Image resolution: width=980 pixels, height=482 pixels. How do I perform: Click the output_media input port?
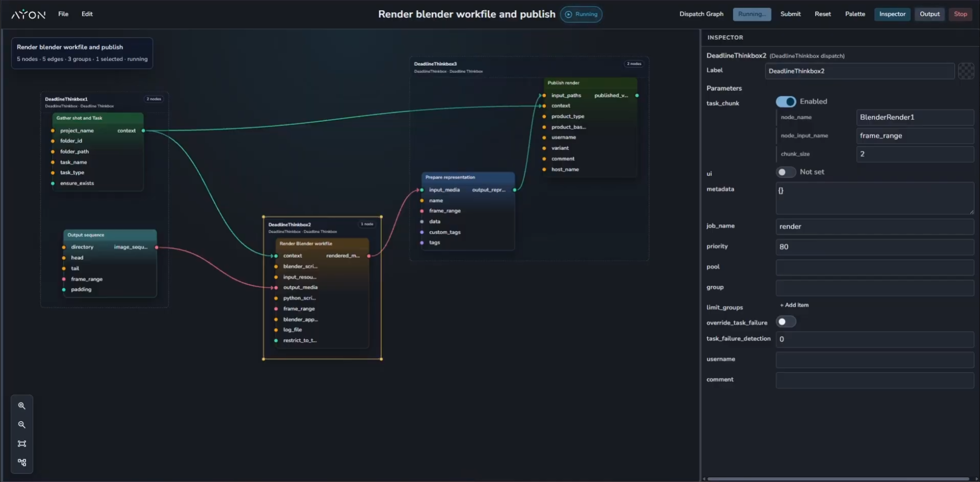point(276,287)
